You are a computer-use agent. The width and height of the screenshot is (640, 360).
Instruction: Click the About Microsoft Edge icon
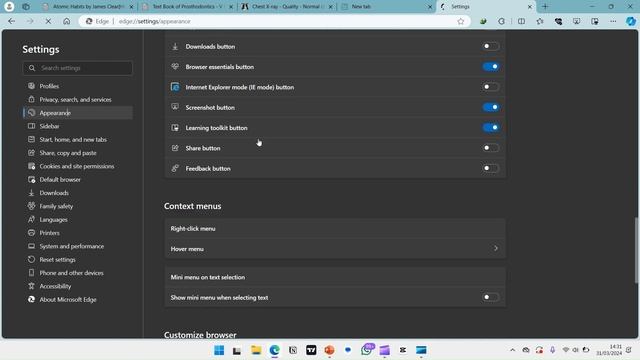pyautogui.click(x=31, y=300)
